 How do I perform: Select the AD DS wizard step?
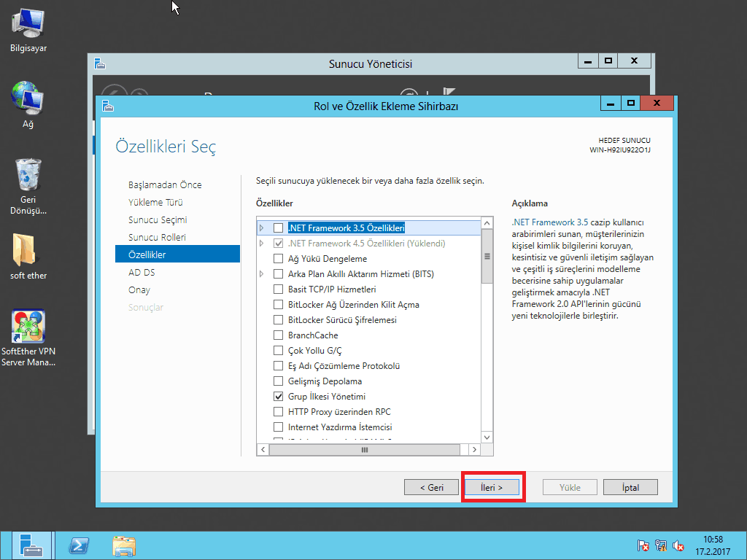point(142,272)
